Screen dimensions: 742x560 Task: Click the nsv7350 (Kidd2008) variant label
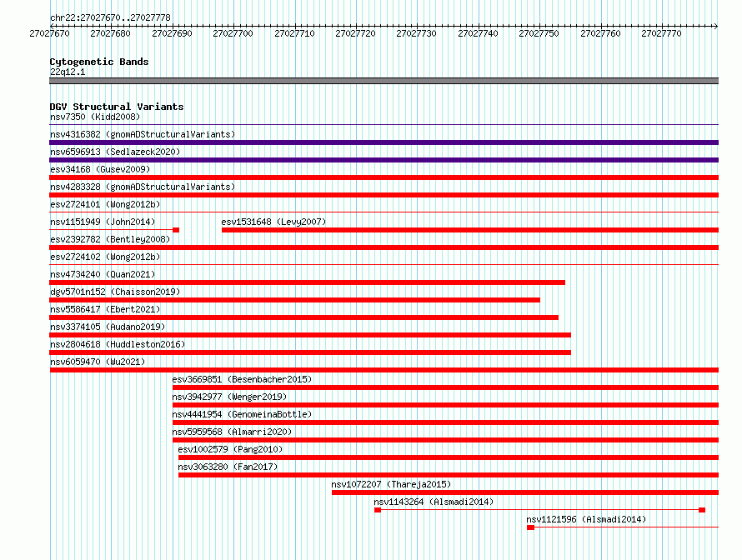[95, 117]
